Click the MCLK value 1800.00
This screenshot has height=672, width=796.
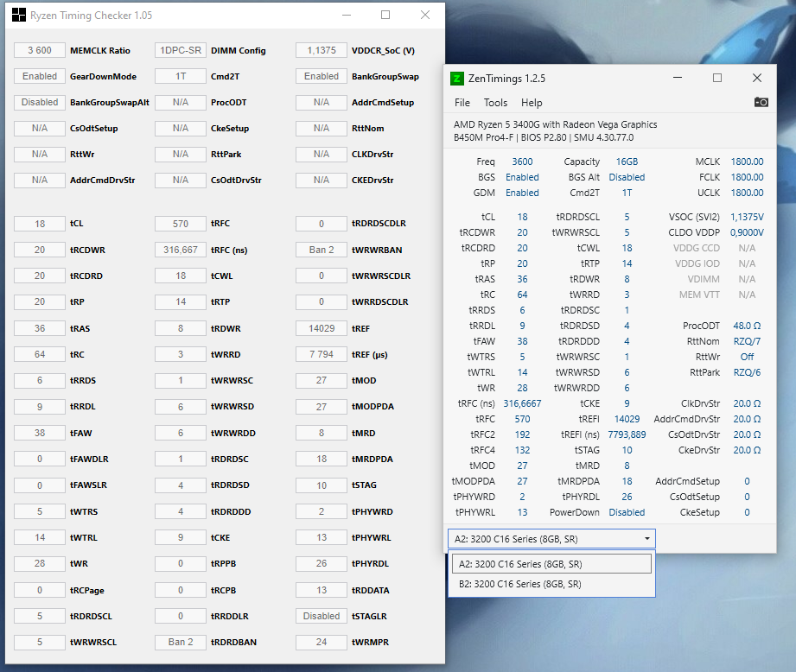pos(747,162)
